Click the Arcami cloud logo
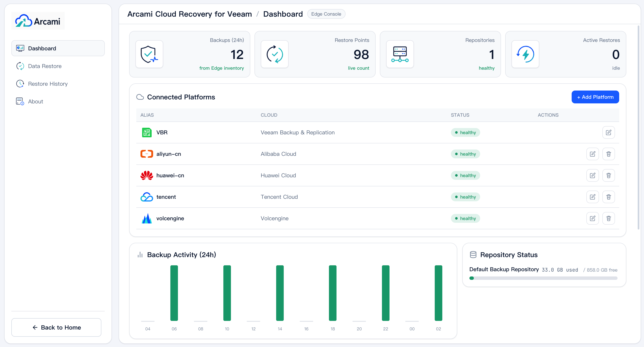This screenshot has width=644, height=347. [x=38, y=21]
